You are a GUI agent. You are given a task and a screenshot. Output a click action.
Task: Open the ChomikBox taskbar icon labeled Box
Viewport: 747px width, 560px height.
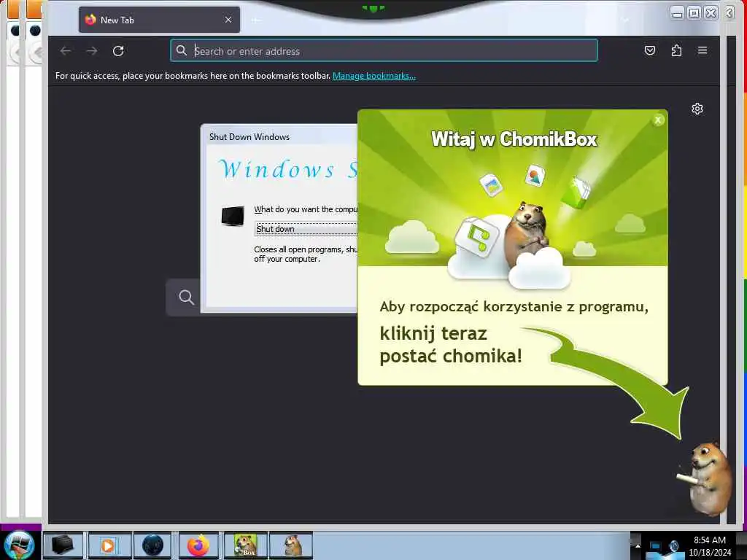pos(246,545)
